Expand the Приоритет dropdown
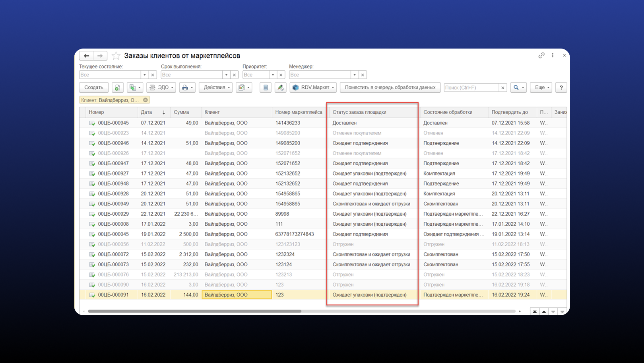This screenshot has width=644, height=363. pyautogui.click(x=273, y=75)
